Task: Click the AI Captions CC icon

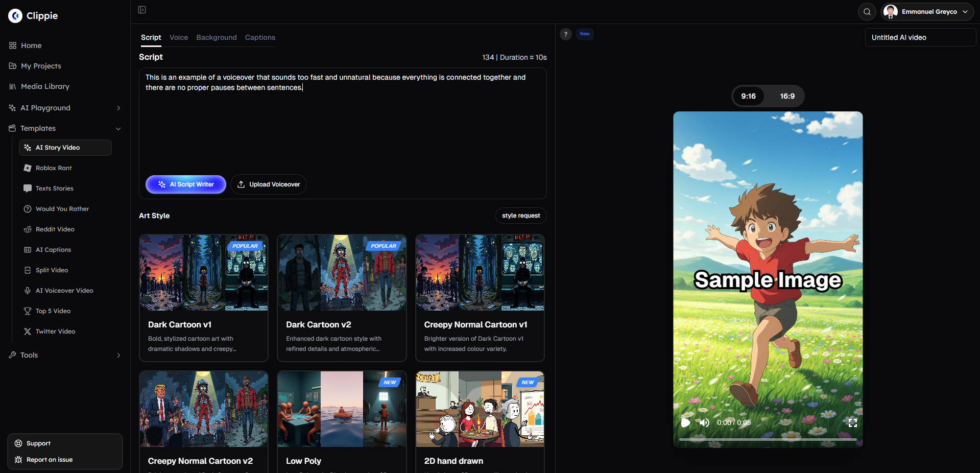Action: (28, 250)
